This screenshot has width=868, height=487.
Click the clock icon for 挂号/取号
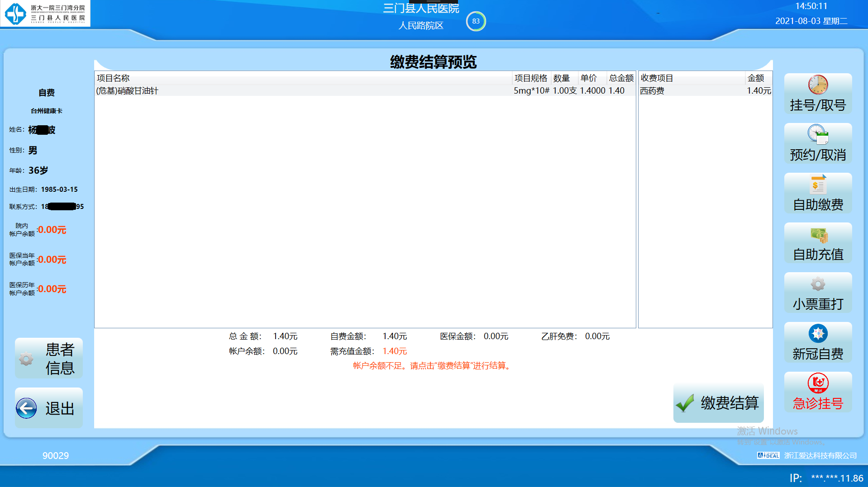[818, 85]
